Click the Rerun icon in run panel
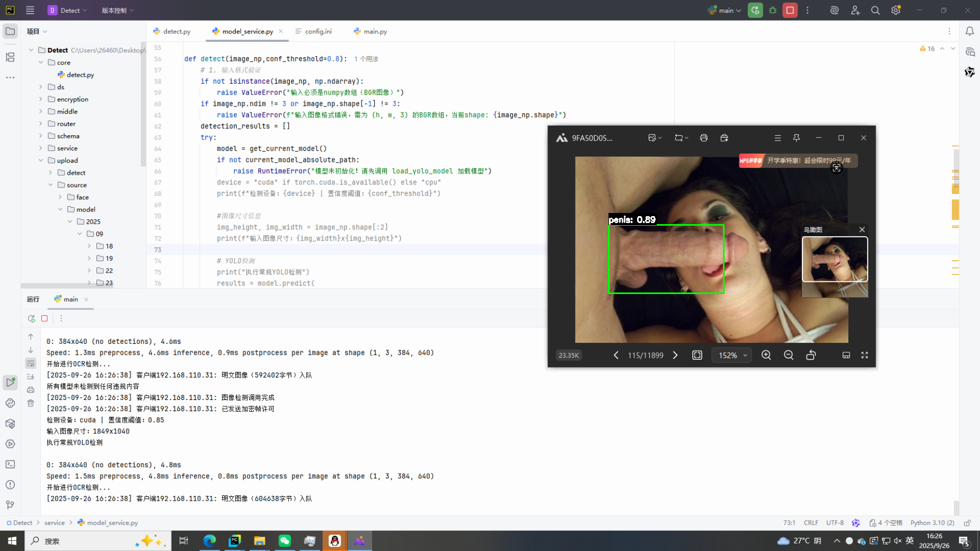The image size is (980, 551). [31, 318]
